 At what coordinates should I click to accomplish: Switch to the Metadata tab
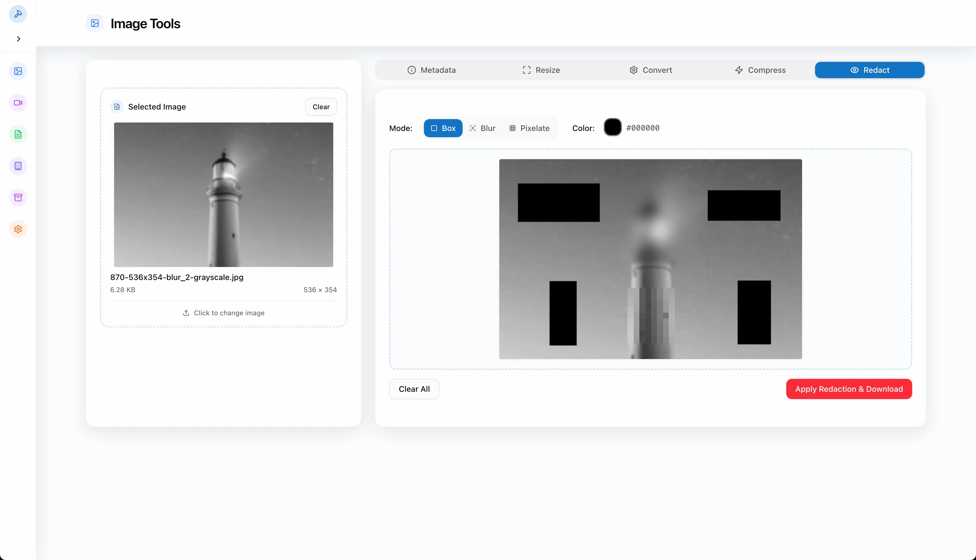[431, 70]
